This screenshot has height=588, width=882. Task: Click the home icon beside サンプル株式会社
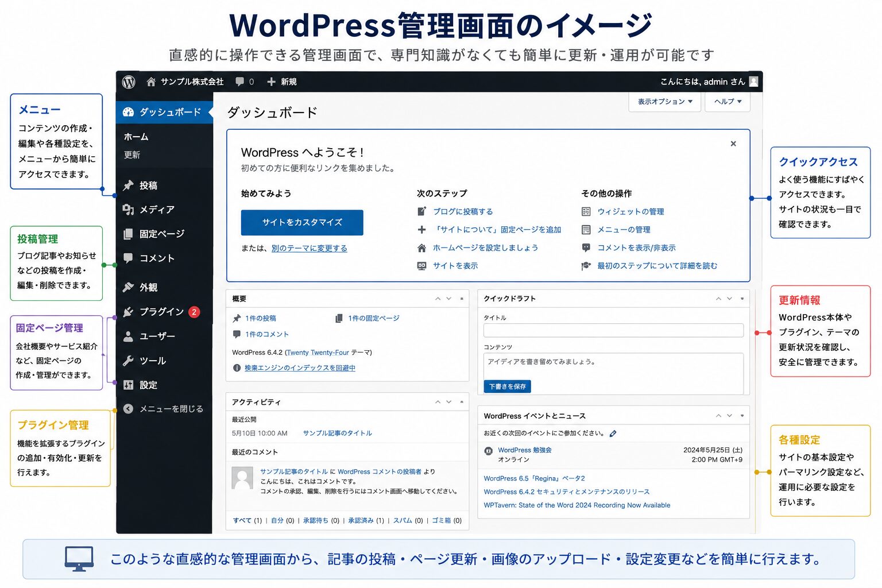point(151,82)
